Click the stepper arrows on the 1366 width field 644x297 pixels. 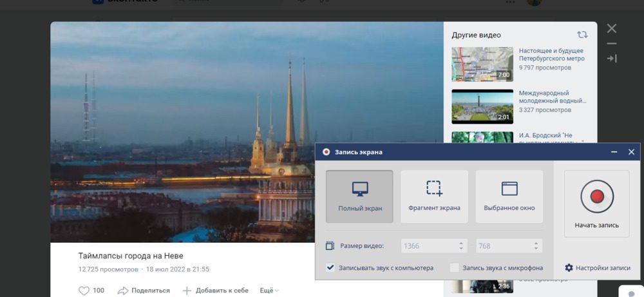click(x=461, y=246)
